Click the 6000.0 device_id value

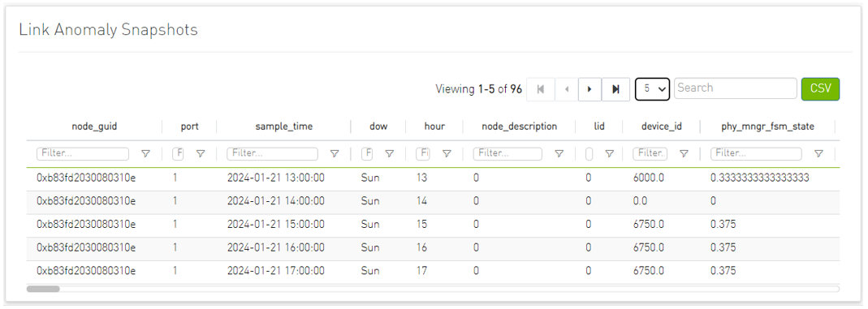click(648, 178)
